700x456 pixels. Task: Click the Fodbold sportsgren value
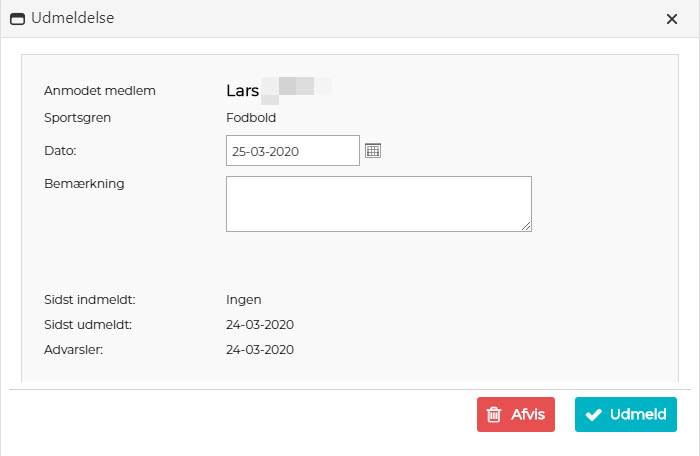251,118
